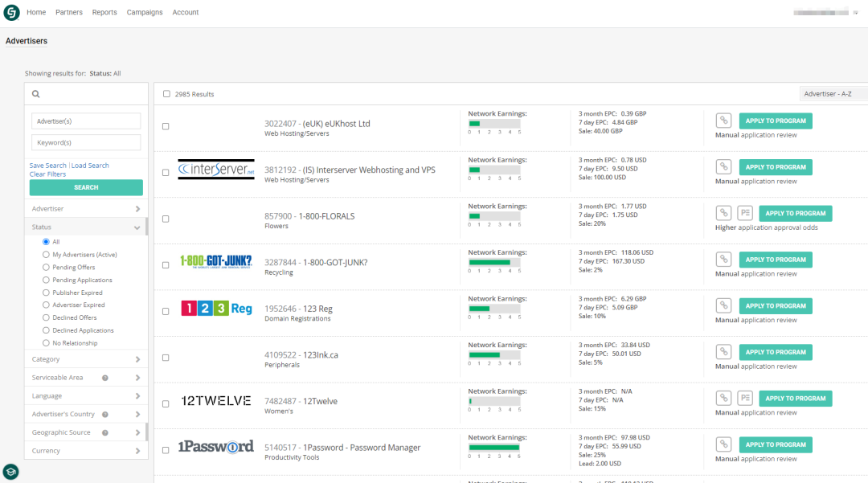Viewport: 868px width, 483px height.
Task: Check the eUKhost Ltd row checkbox
Action: [x=166, y=127]
